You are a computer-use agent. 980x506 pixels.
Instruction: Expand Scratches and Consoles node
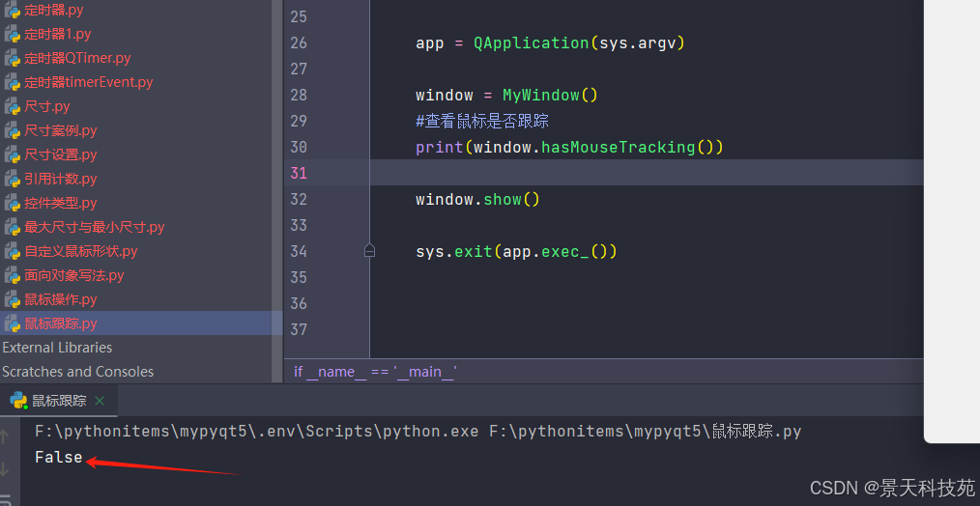pos(77,372)
